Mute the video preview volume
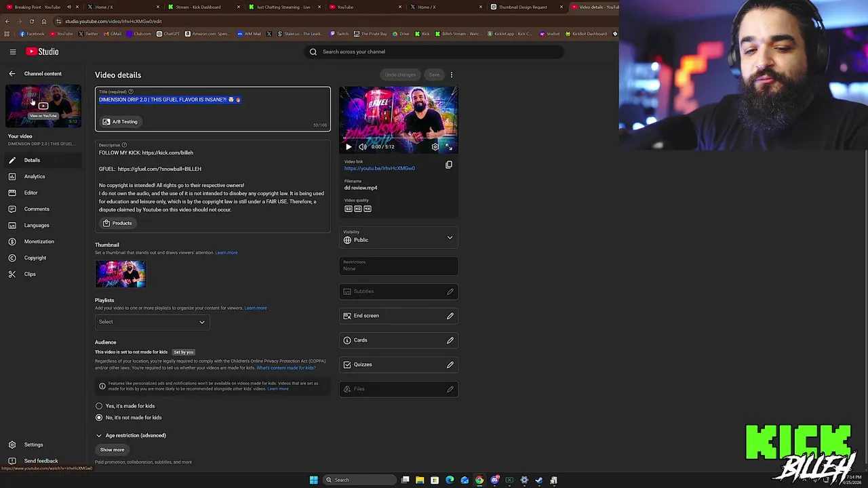Screen dimensions: 868x488 [363, 146]
